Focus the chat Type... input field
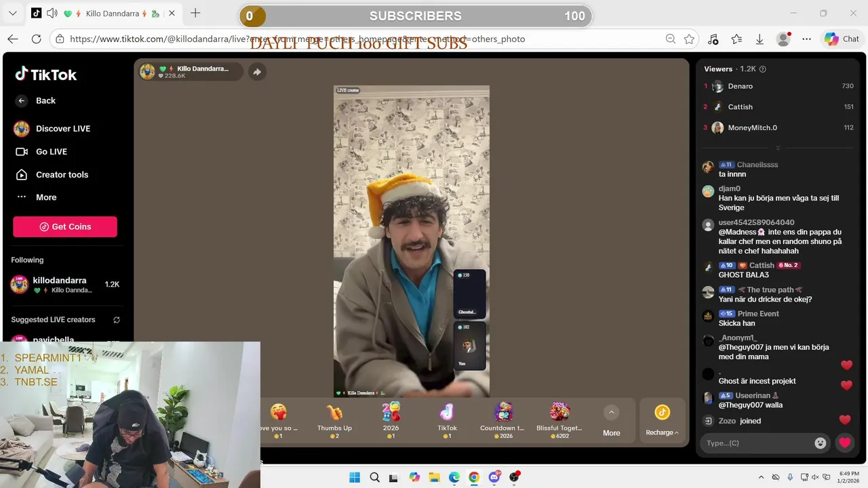 pyautogui.click(x=756, y=443)
